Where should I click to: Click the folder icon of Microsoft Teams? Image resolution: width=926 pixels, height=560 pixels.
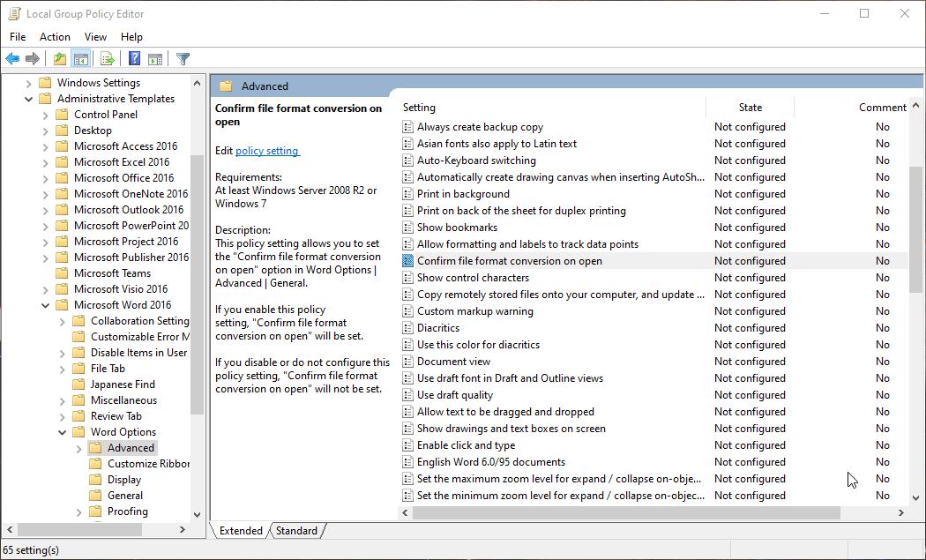(62, 273)
